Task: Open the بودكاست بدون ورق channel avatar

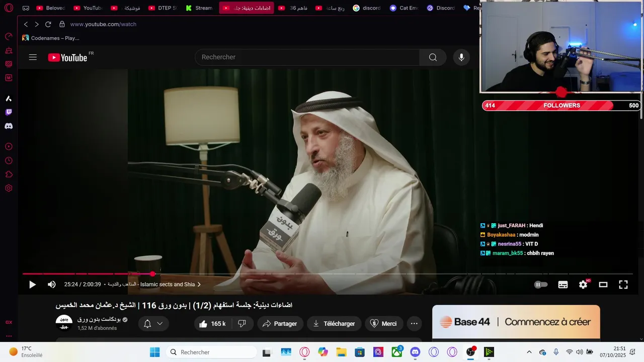Action: (x=64, y=323)
